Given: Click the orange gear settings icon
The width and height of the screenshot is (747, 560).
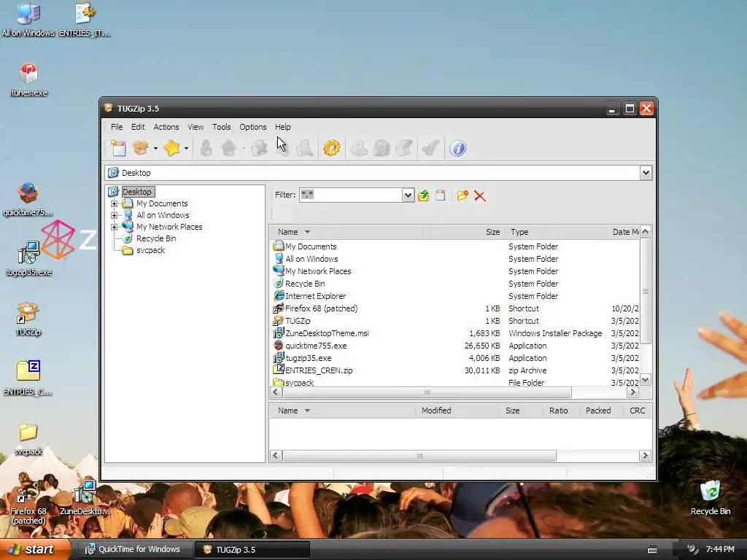Looking at the screenshot, I should pyautogui.click(x=332, y=148).
